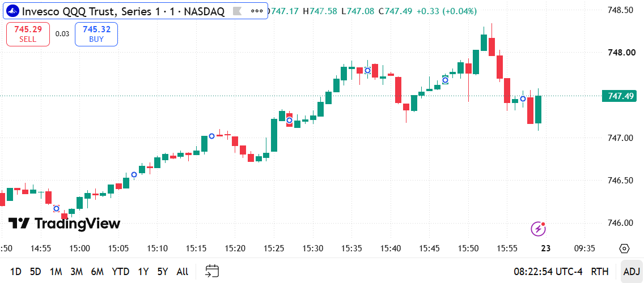Select the 5D time range
The image size is (644, 283).
pos(36,272)
